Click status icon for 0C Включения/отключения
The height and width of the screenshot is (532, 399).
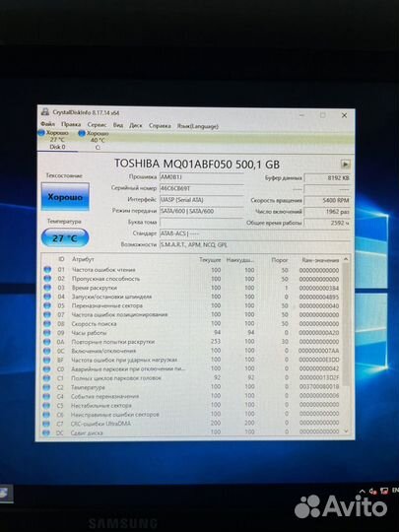47,351
